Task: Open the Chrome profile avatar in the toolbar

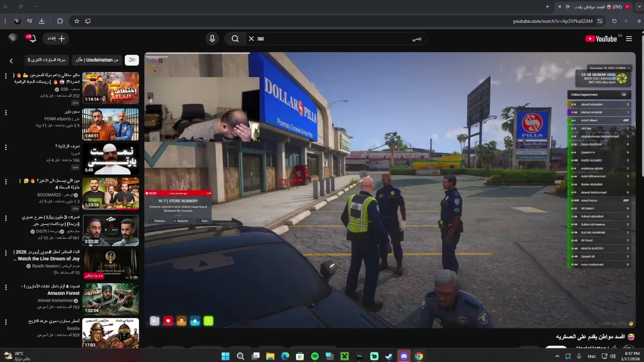Action: point(17,21)
